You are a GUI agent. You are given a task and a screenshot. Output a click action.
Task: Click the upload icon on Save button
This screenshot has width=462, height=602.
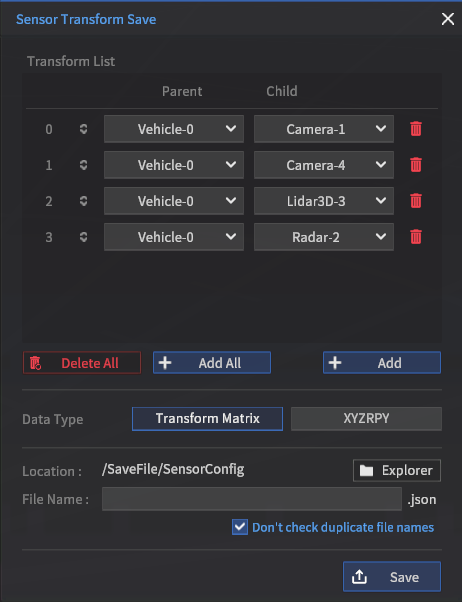[x=359, y=577]
